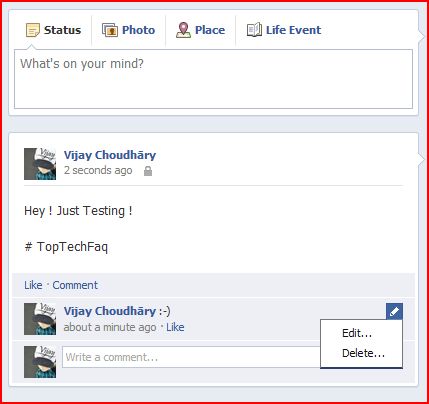The width and height of the screenshot is (429, 404).
Task: Click the Status note icon
Action: coord(33,30)
